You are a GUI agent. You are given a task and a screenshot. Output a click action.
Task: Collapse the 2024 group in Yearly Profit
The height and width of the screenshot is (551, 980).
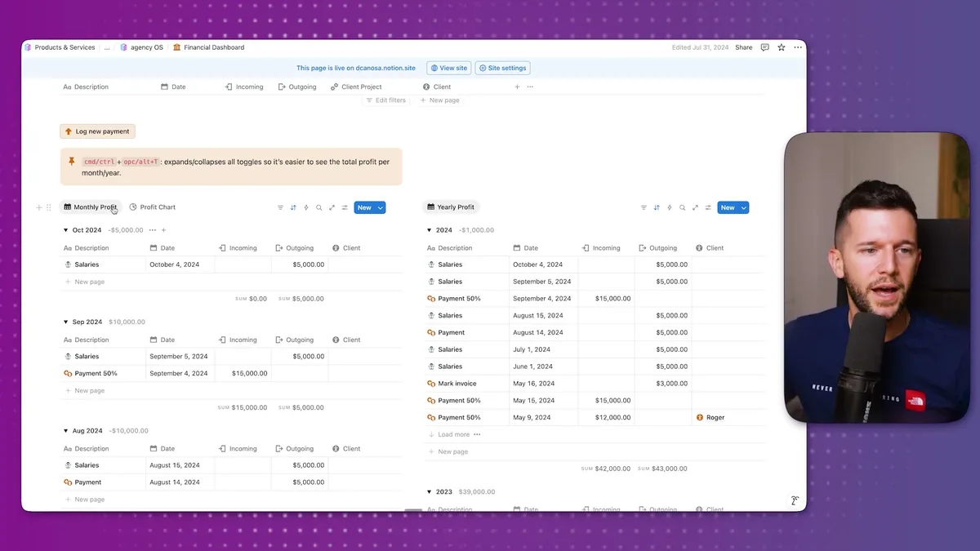pos(429,230)
